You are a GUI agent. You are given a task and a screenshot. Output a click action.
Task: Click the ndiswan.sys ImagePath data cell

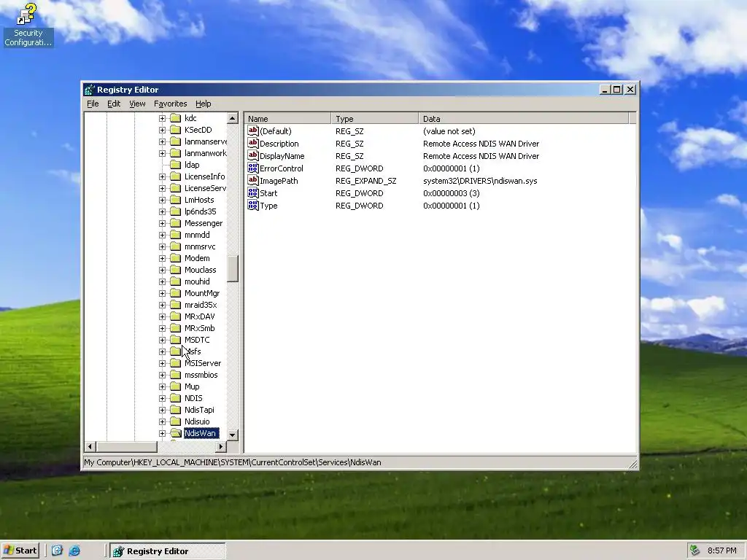pos(480,181)
